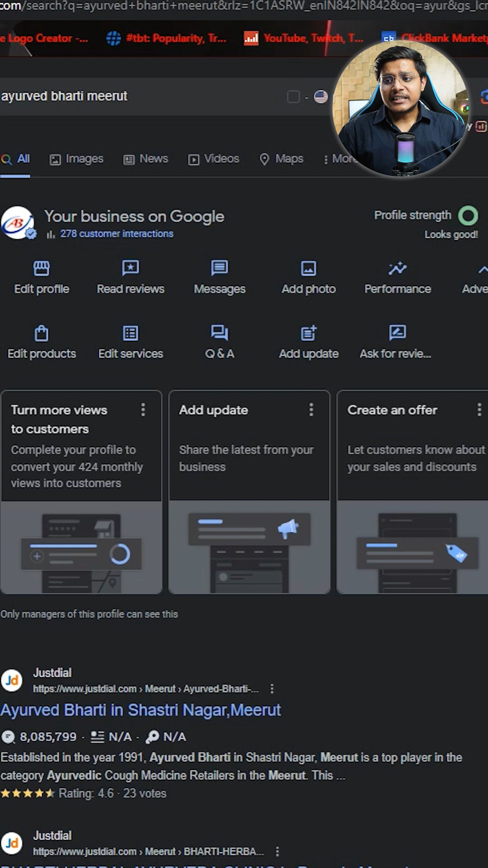This screenshot has width=488, height=868.
Task: Click the Ask for reviews icon
Action: (x=398, y=333)
